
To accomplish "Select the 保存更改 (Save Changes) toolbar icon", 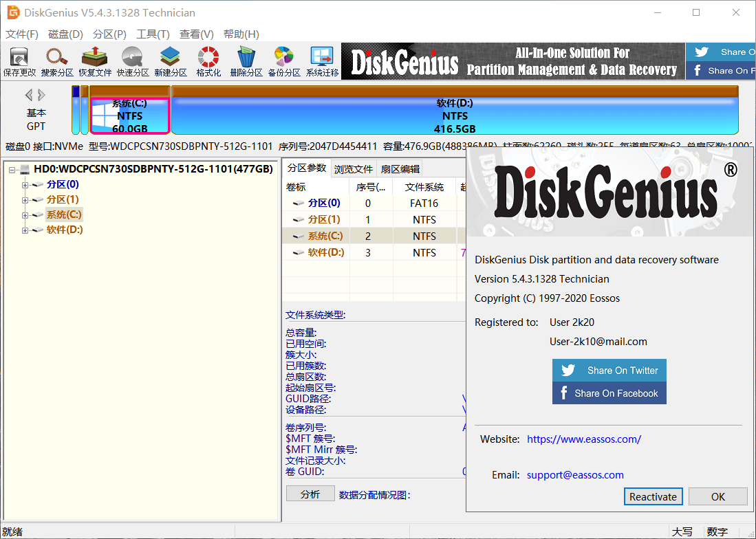I will (x=20, y=60).
